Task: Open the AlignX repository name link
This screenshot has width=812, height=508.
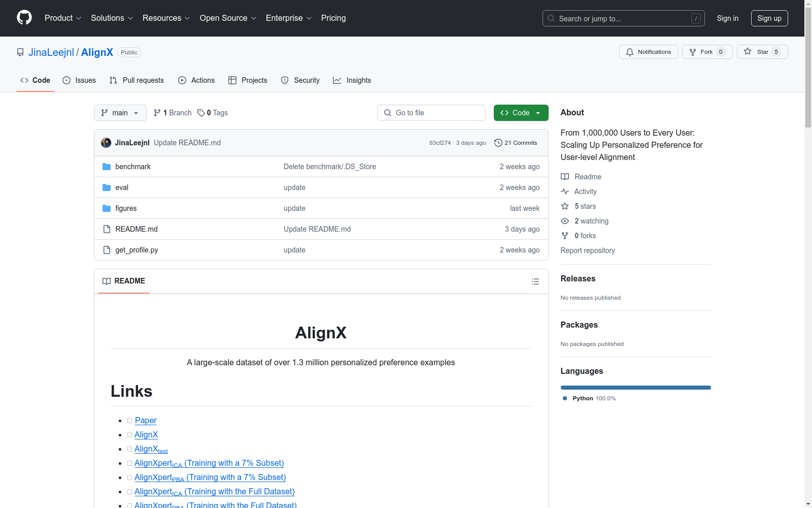Action: point(97,52)
